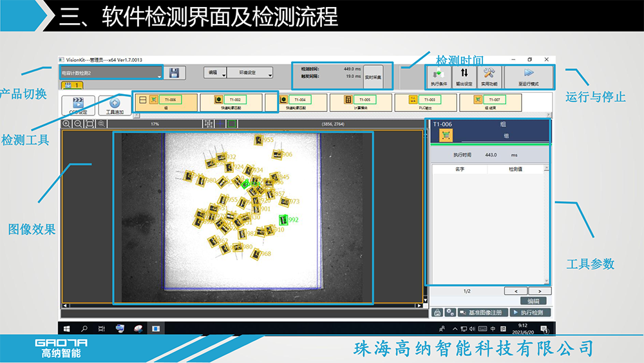Open Task View on taskbar
Image resolution: width=644 pixels, height=363 pixels.
click(102, 328)
